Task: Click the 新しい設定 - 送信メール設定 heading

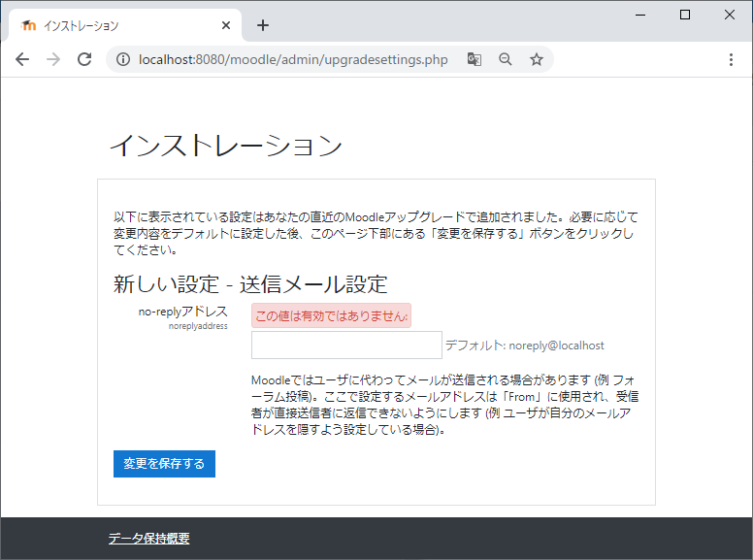Action: tap(250, 284)
